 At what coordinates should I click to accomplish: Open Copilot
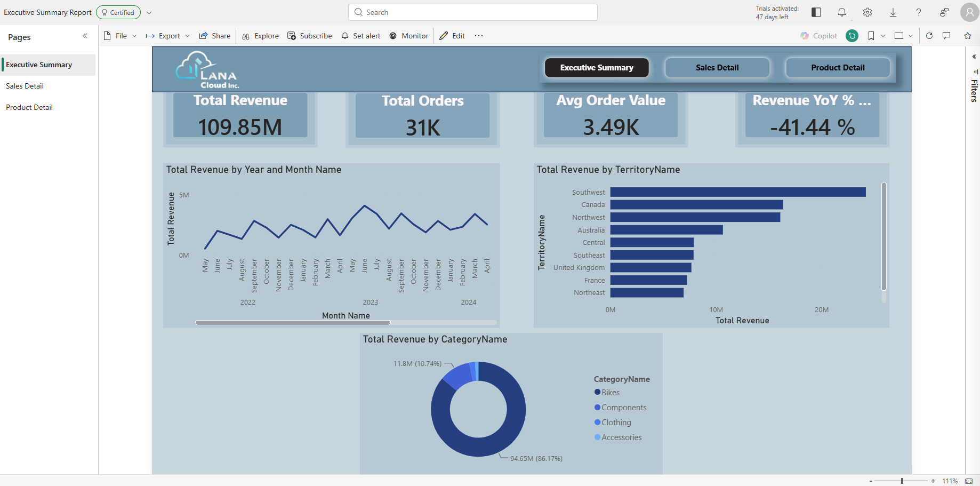[x=819, y=36]
